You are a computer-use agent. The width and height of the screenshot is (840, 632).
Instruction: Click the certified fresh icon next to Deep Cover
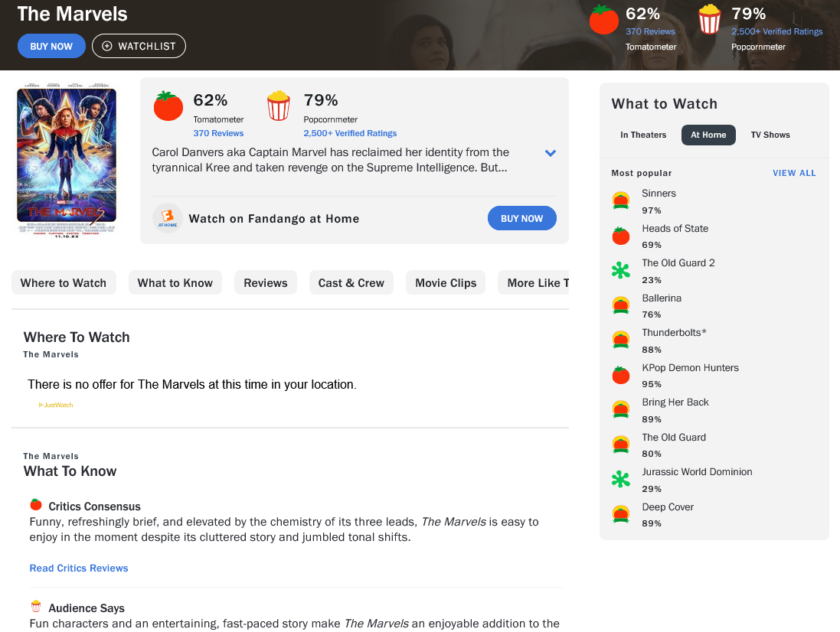(620, 514)
